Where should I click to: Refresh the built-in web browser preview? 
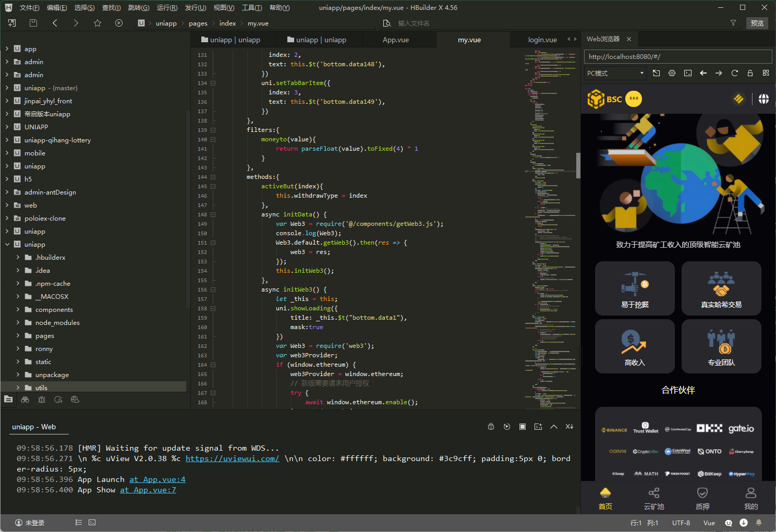(734, 73)
